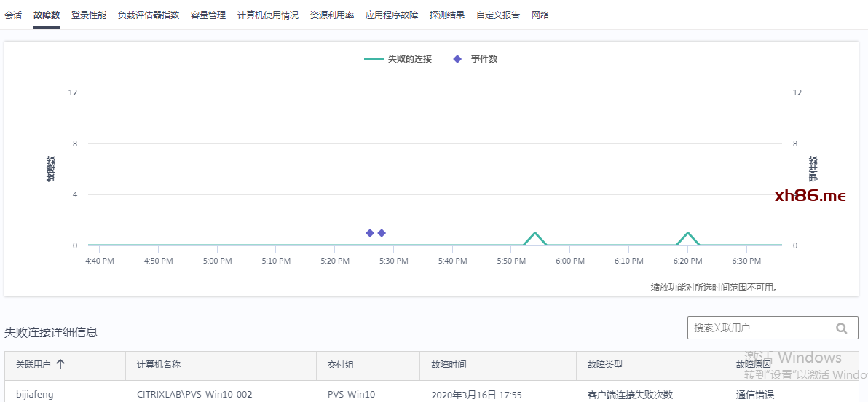The image size is (868, 402).
Task: Click the second purple event diamond marker
Action: pyautogui.click(x=382, y=233)
